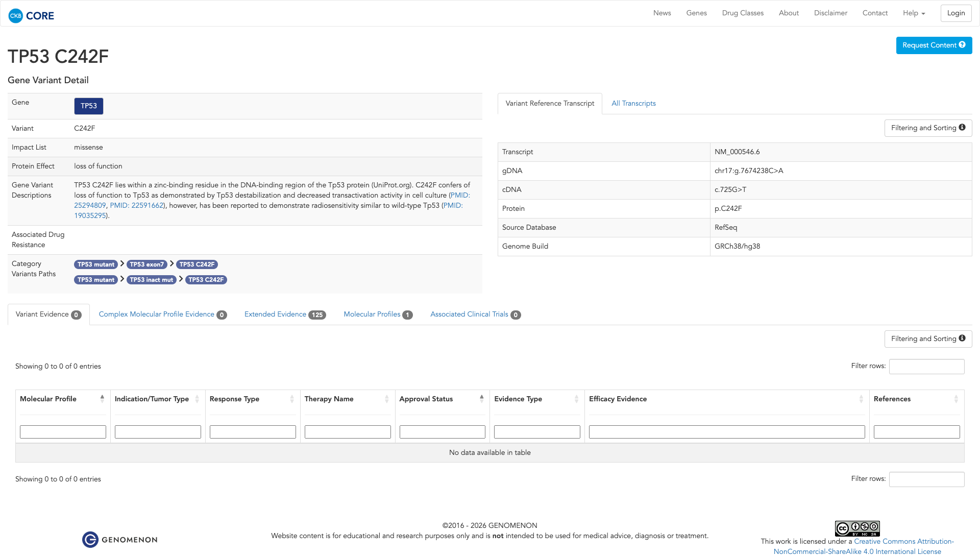Switch to the All Transcripts tab

tap(633, 104)
